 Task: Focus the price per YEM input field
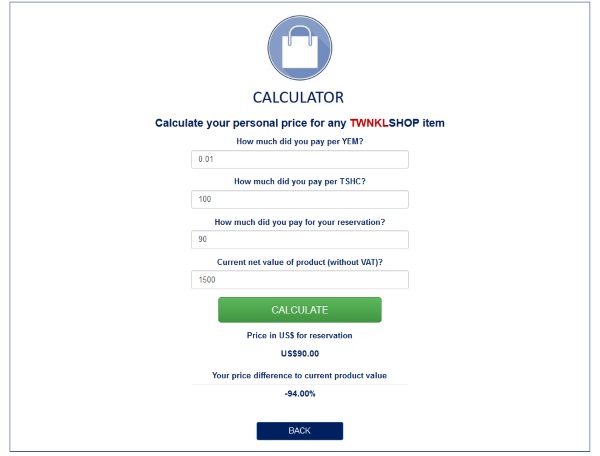click(300, 160)
